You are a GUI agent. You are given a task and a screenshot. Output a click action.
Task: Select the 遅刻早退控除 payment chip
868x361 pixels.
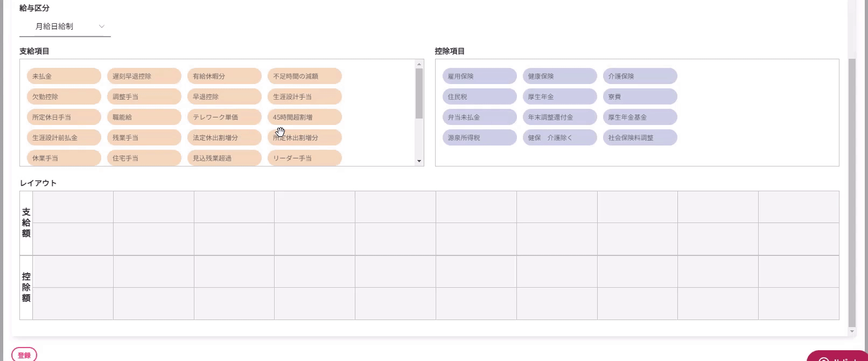point(144,77)
